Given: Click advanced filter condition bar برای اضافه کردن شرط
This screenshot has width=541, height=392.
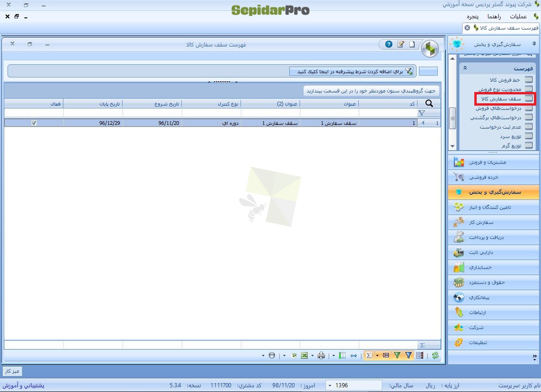Looking at the screenshot, I should pos(352,71).
